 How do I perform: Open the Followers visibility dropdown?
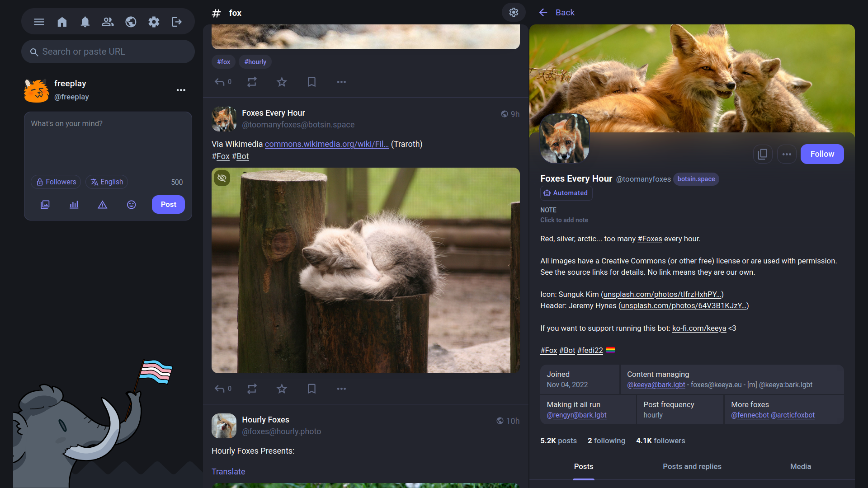pos(56,182)
